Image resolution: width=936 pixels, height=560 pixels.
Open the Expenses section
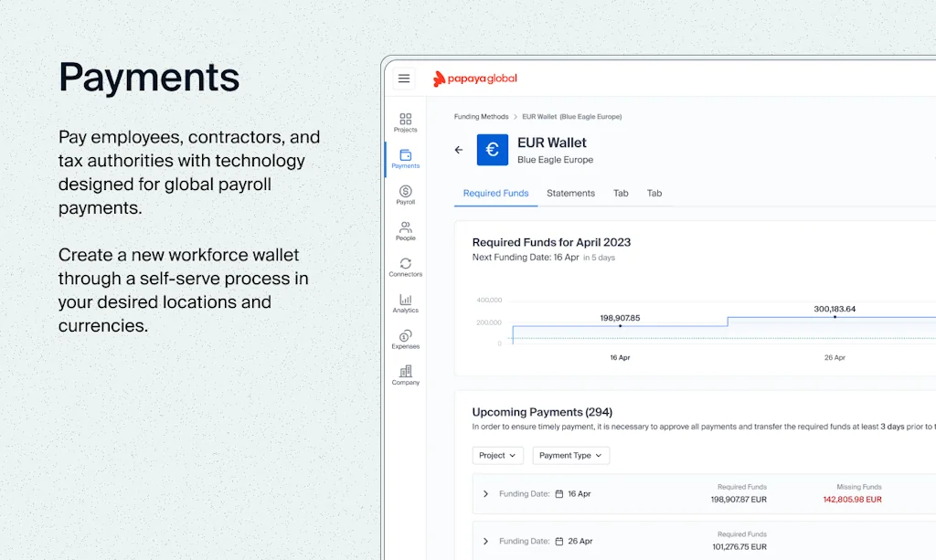click(x=404, y=339)
